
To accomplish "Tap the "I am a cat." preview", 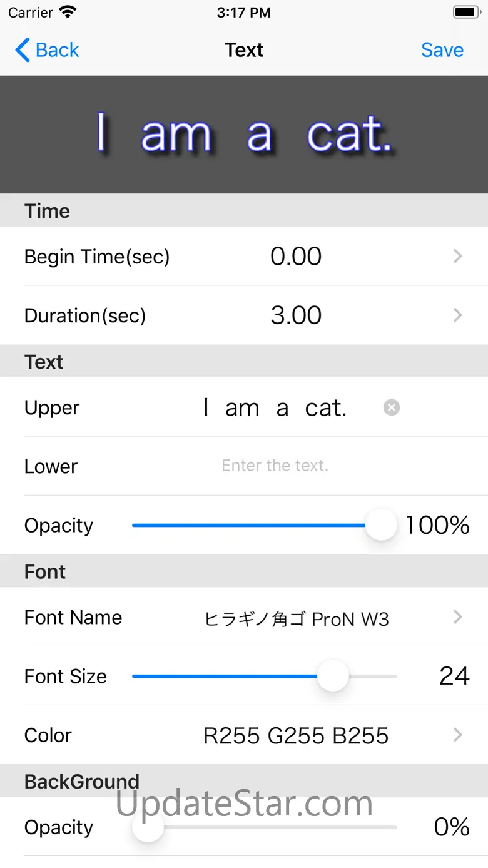I will coord(244,135).
